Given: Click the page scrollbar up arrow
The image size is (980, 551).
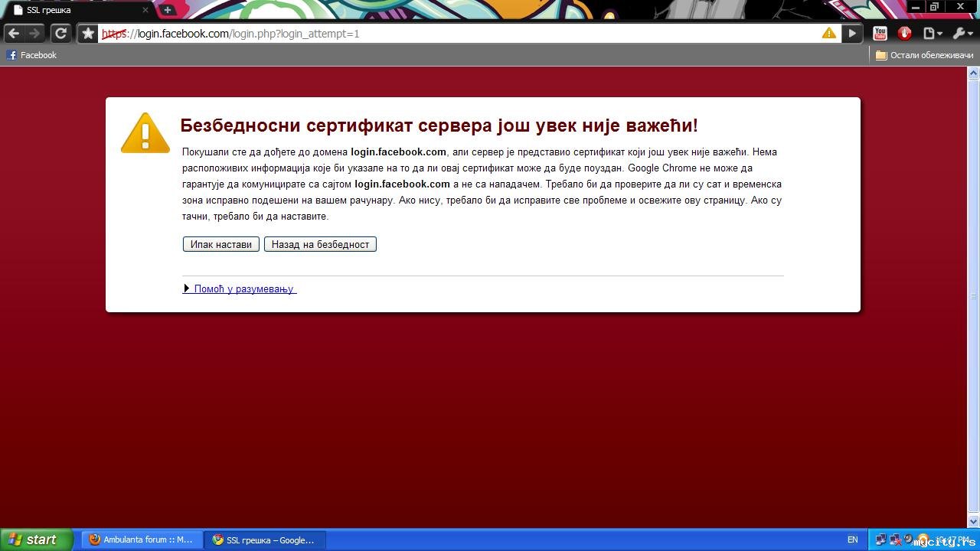Looking at the screenshot, I should click(974, 73).
